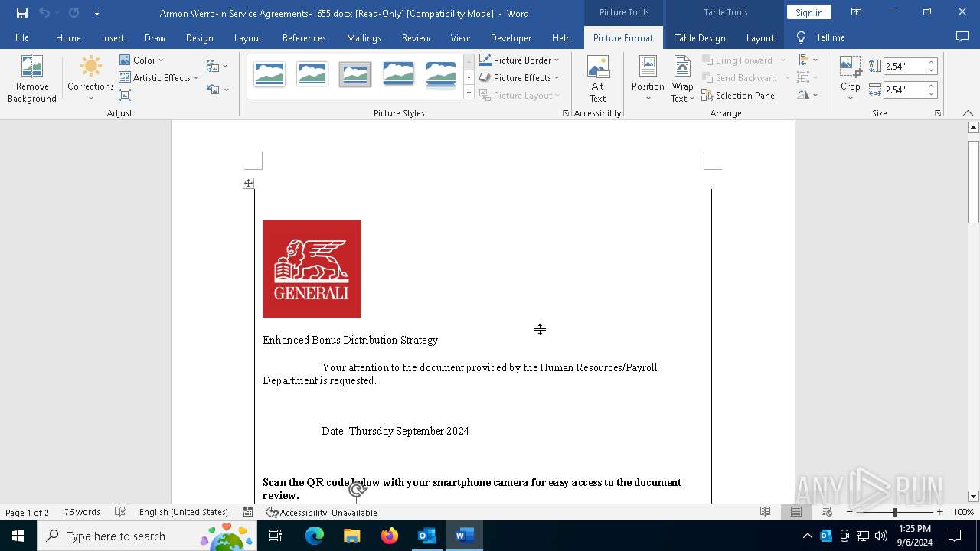Click the shape width input field
This screenshot has height=551, width=980.
coord(903,90)
